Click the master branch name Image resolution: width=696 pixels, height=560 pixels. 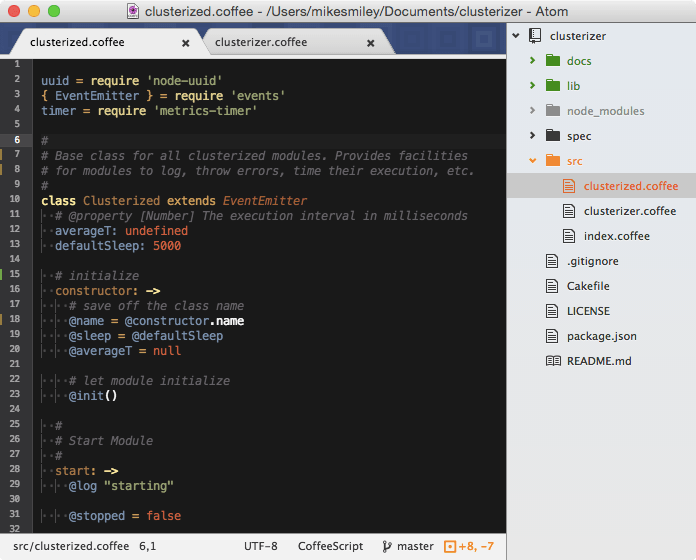(x=415, y=546)
